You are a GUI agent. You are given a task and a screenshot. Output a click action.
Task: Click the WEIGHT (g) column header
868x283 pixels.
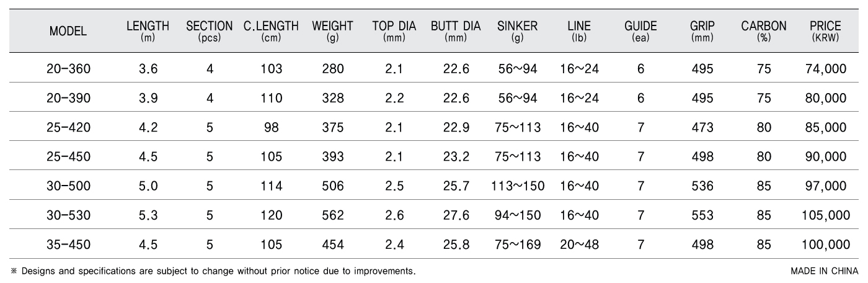click(x=332, y=30)
